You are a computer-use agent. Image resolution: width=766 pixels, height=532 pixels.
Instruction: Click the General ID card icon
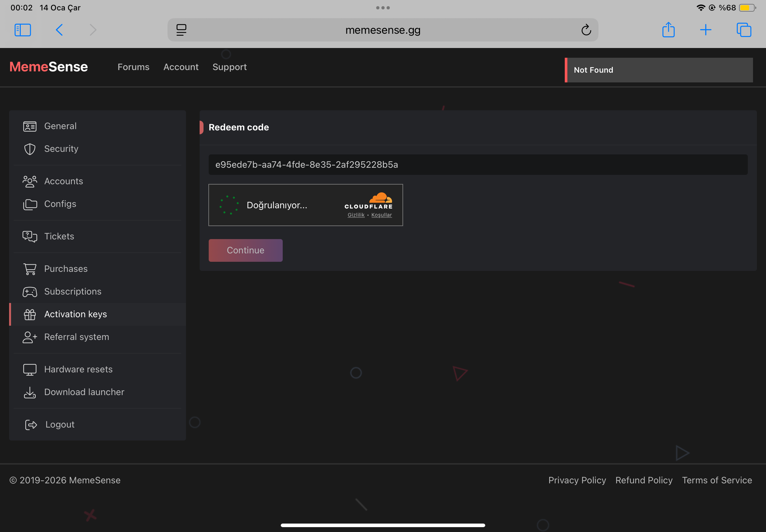point(30,126)
